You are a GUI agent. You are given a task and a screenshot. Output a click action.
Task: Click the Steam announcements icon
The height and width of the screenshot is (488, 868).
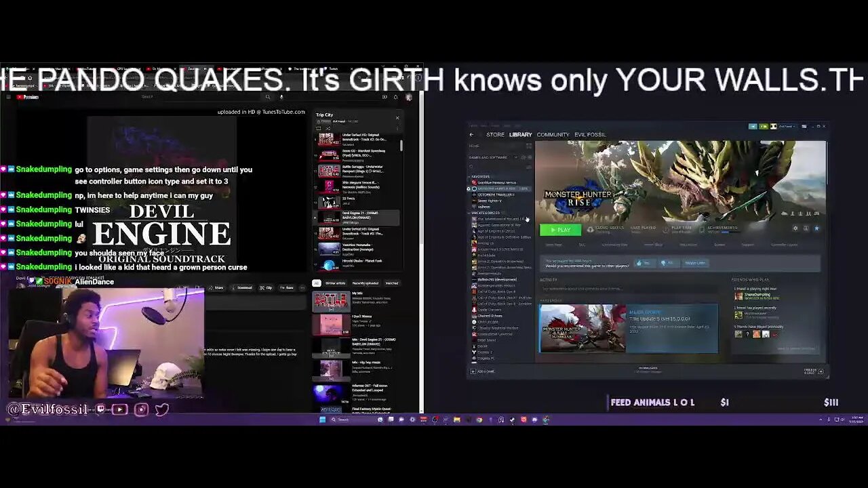[753, 127]
